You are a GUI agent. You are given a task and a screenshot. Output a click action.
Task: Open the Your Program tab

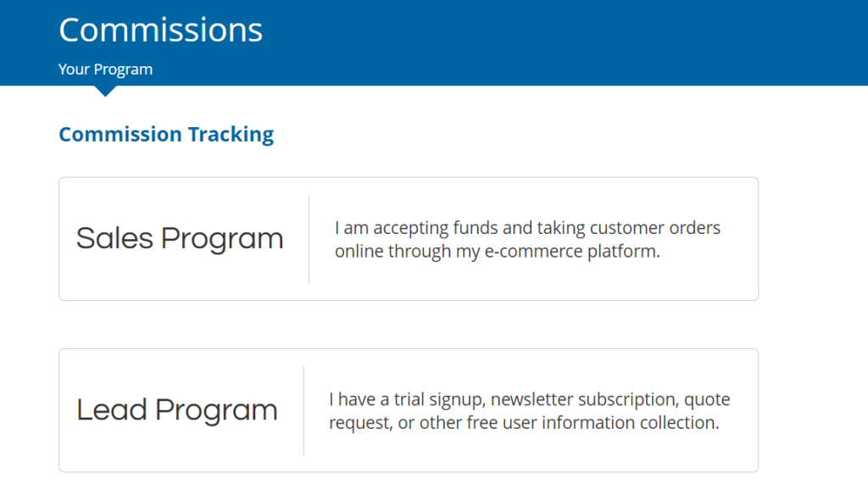[x=105, y=69]
